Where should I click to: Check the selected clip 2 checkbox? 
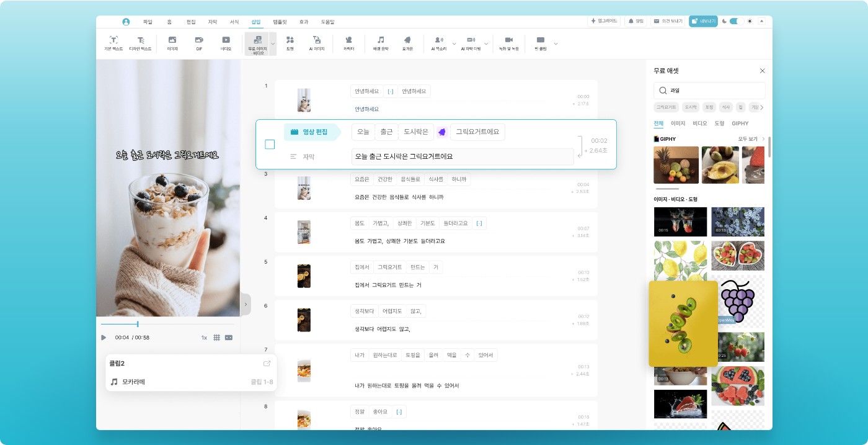[x=270, y=145]
